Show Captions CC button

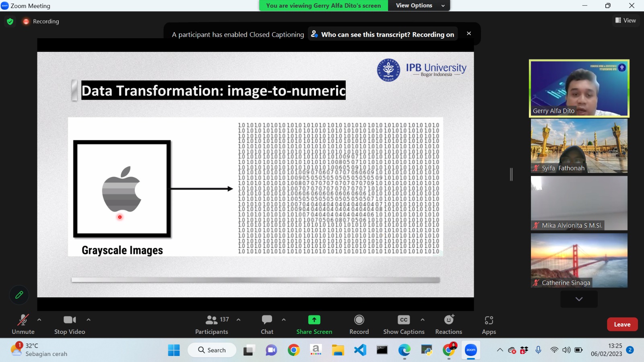click(404, 325)
